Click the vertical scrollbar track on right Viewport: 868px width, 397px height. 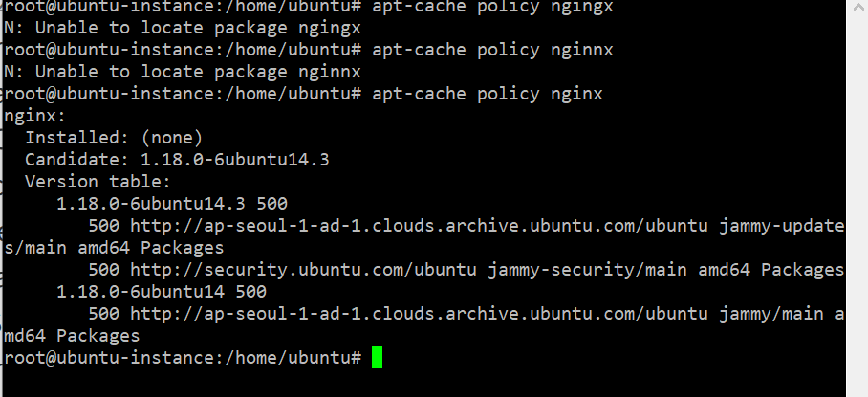point(857,198)
